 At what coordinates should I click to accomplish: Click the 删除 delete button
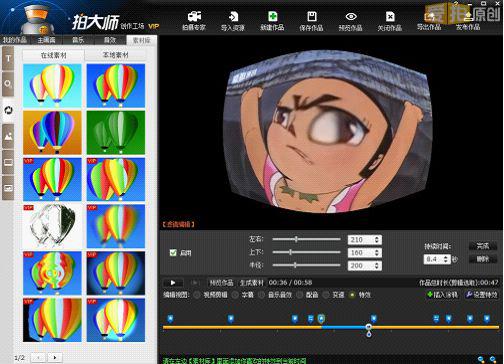483,259
